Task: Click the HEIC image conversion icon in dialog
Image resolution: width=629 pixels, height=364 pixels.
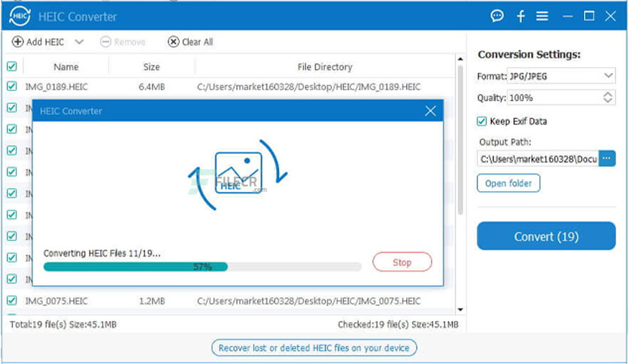Action: 239,174
